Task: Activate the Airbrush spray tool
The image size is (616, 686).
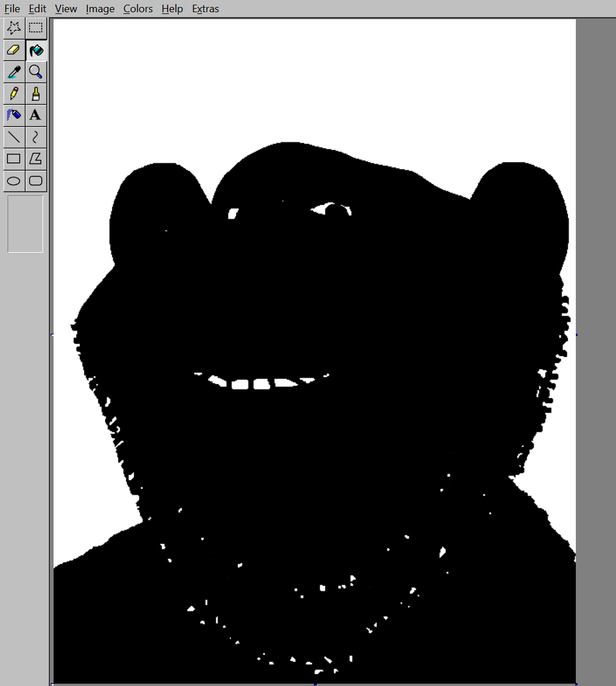Action: point(14,115)
